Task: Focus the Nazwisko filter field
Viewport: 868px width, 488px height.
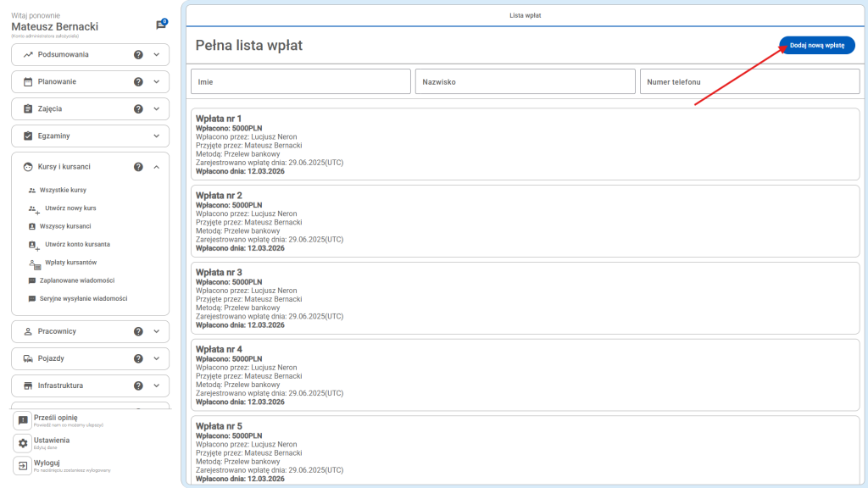Action: (x=525, y=81)
